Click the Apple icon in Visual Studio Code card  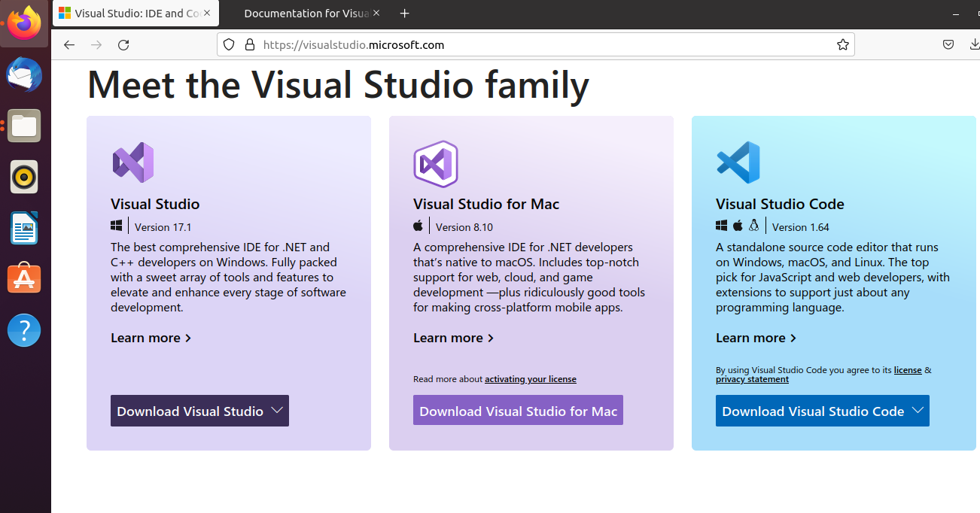[738, 226]
